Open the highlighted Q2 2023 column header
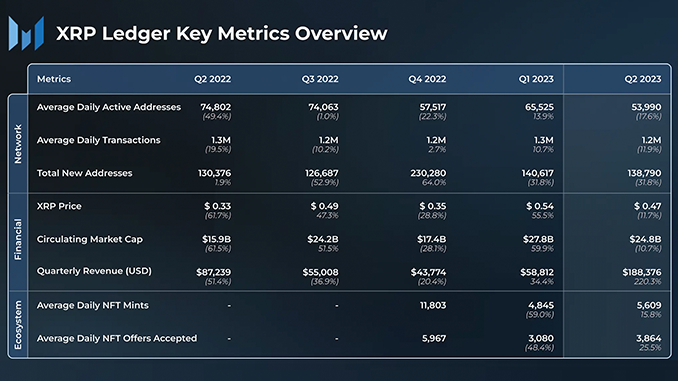Viewport: 678px width, 381px height. 643,79
